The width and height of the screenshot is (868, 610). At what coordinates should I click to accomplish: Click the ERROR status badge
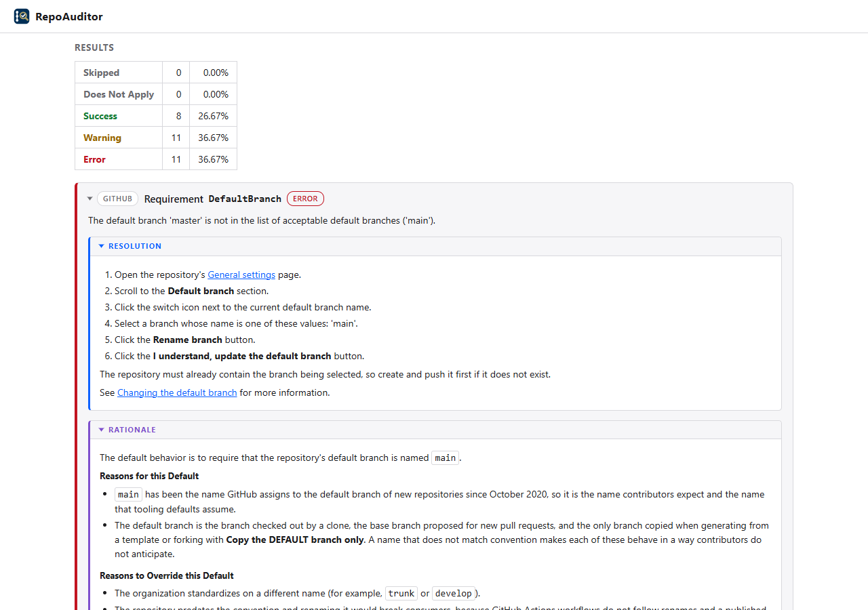click(x=305, y=199)
